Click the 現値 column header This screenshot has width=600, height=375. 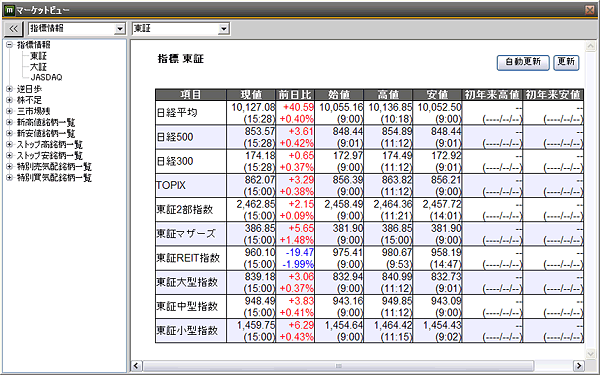[x=251, y=95]
